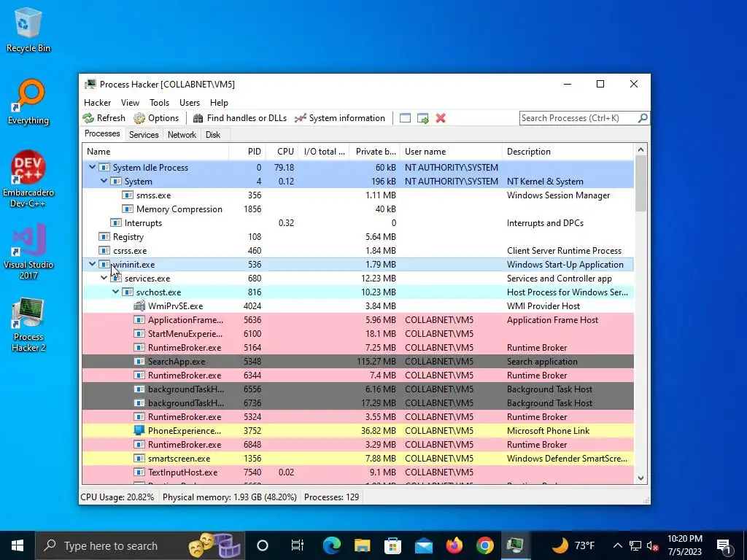
Task: Open System information from the toolbar
Action: pyautogui.click(x=340, y=118)
